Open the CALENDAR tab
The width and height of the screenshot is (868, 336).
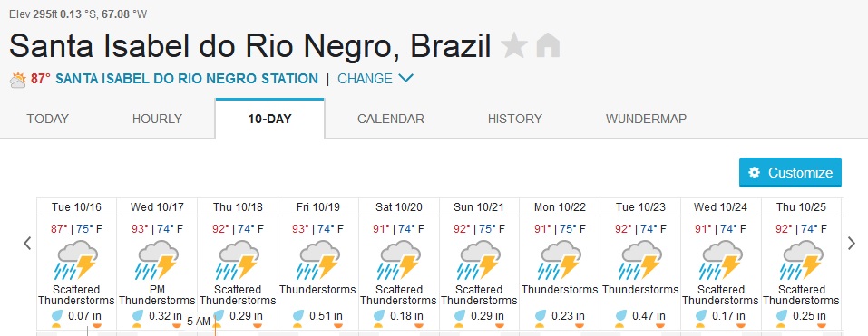[391, 119]
